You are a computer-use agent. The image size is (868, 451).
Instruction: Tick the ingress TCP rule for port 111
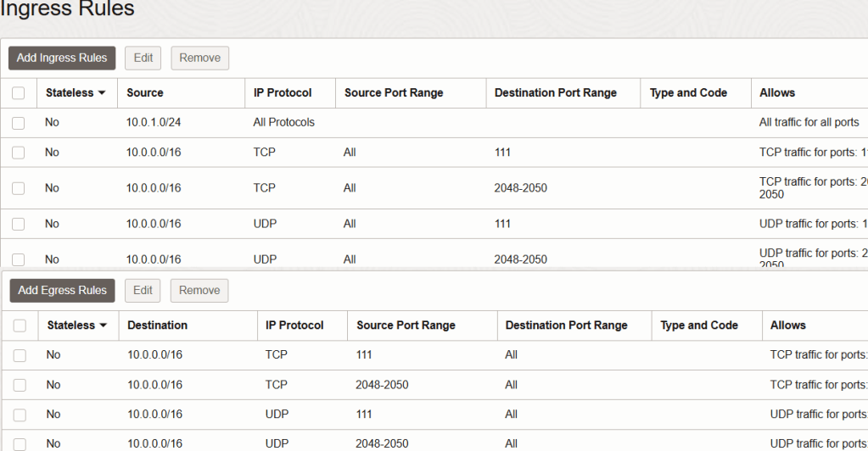click(x=19, y=153)
